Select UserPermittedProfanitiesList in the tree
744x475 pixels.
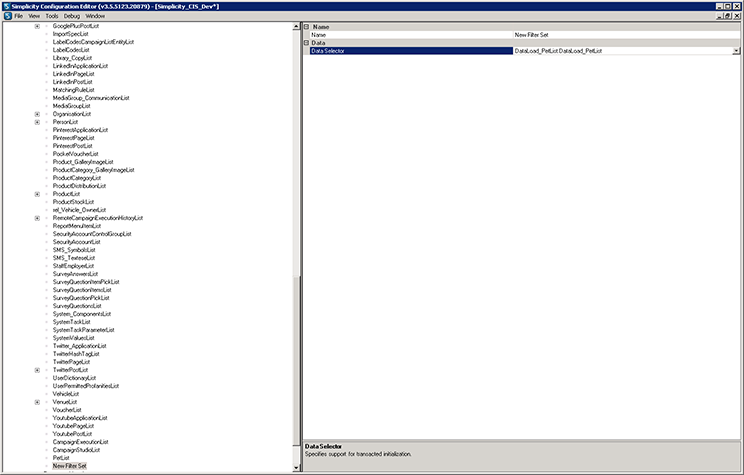coord(86,386)
